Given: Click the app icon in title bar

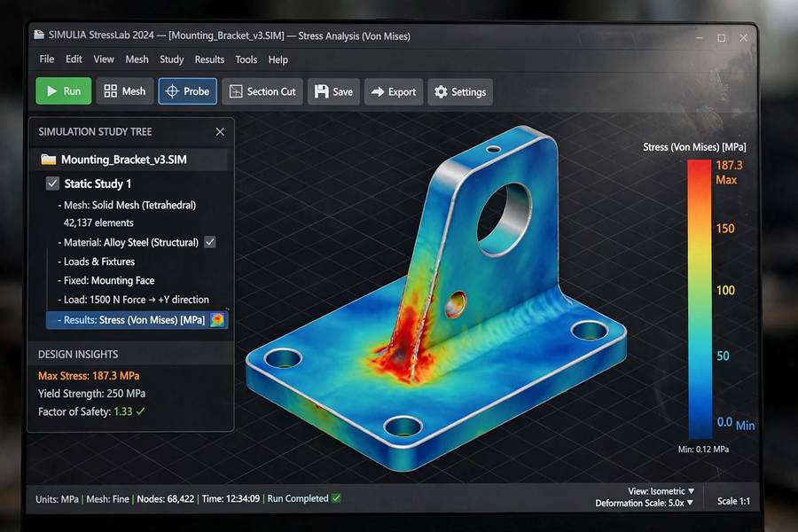Looking at the screenshot, I should coord(39,35).
